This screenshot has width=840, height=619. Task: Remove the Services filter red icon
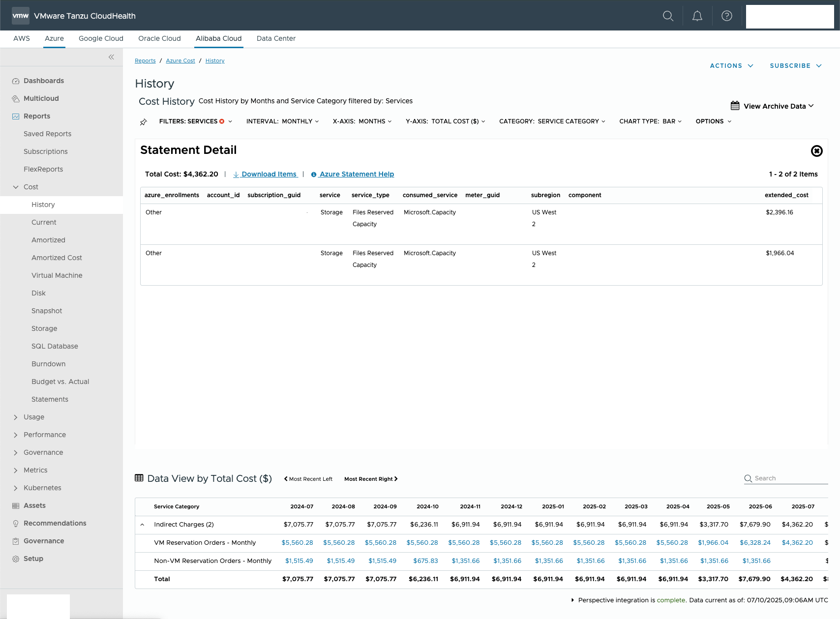222,121
